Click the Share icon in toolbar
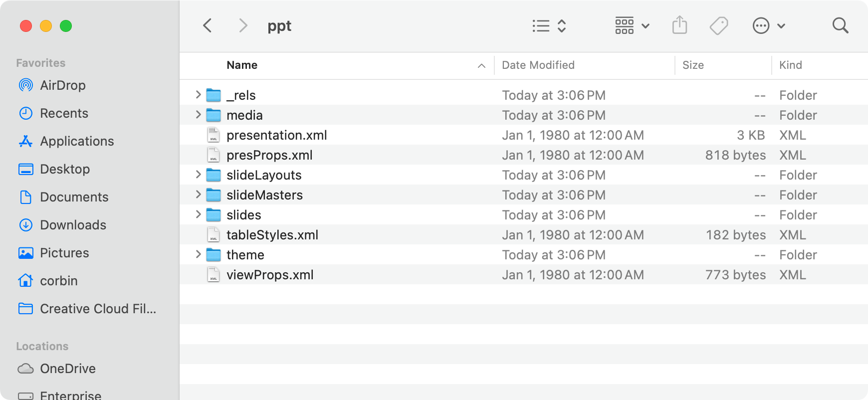The width and height of the screenshot is (868, 400). click(679, 25)
